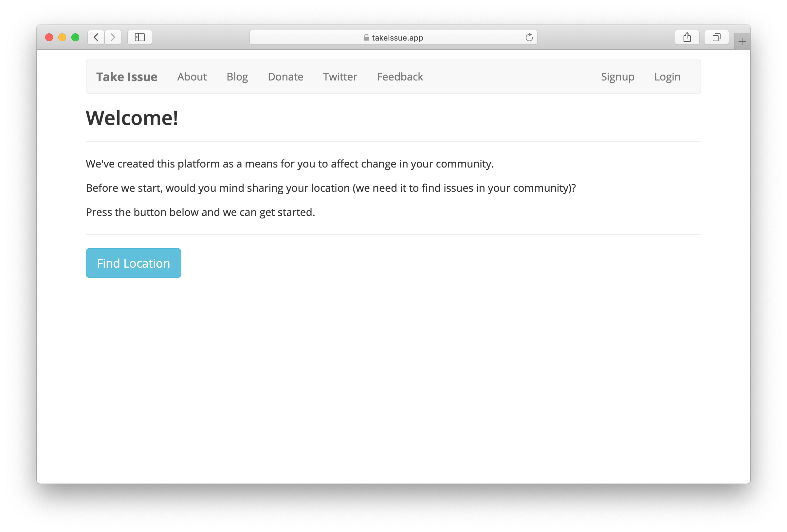Click the About navigation link
This screenshot has width=787, height=532.
point(192,76)
